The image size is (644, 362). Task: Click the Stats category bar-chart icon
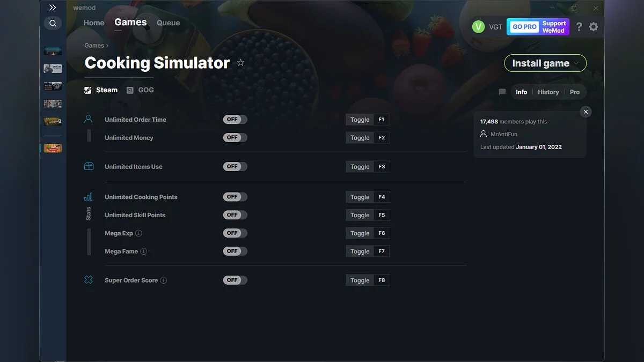pos(88,197)
